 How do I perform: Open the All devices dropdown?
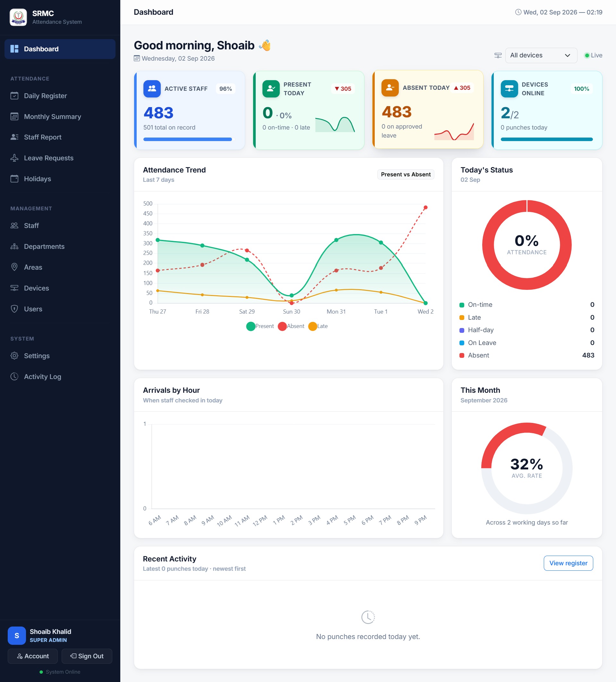[541, 55]
